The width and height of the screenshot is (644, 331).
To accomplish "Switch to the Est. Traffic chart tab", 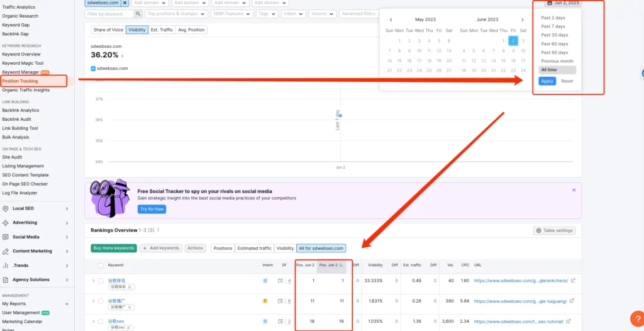I will (x=162, y=30).
